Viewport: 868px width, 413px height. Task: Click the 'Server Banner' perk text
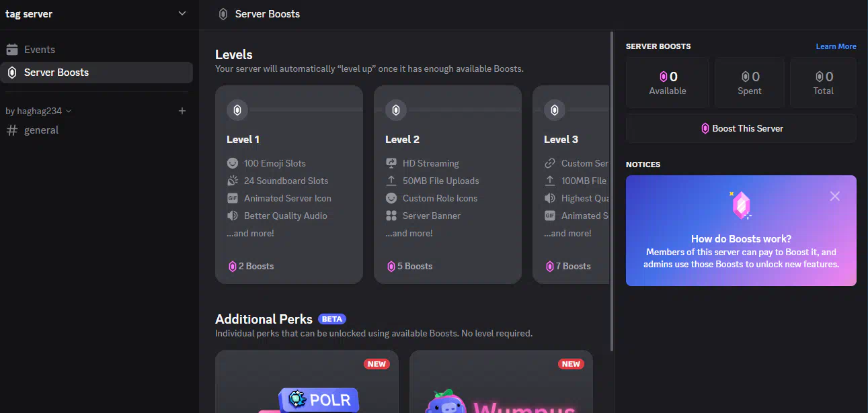point(432,216)
